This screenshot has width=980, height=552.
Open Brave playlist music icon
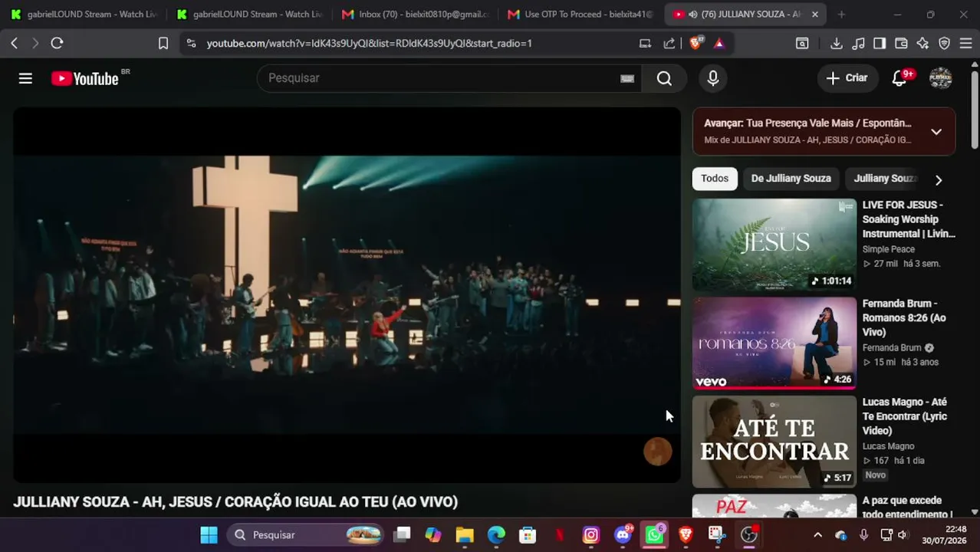pyautogui.click(x=858, y=43)
